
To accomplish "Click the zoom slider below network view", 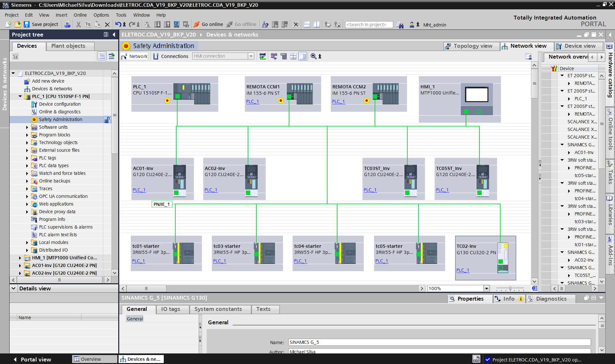I will 510,288.
